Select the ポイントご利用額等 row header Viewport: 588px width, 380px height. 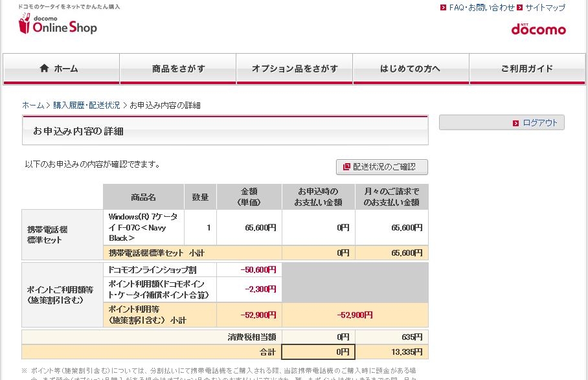62,295
